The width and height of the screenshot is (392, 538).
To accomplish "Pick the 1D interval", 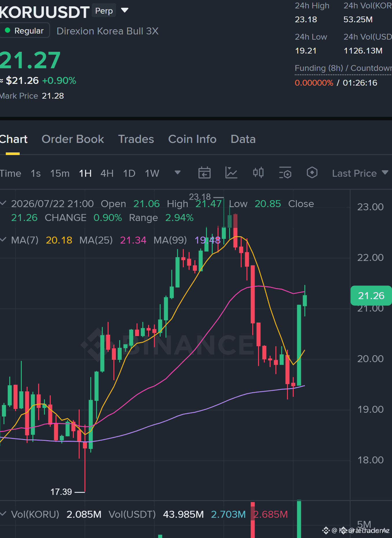I will tap(129, 173).
